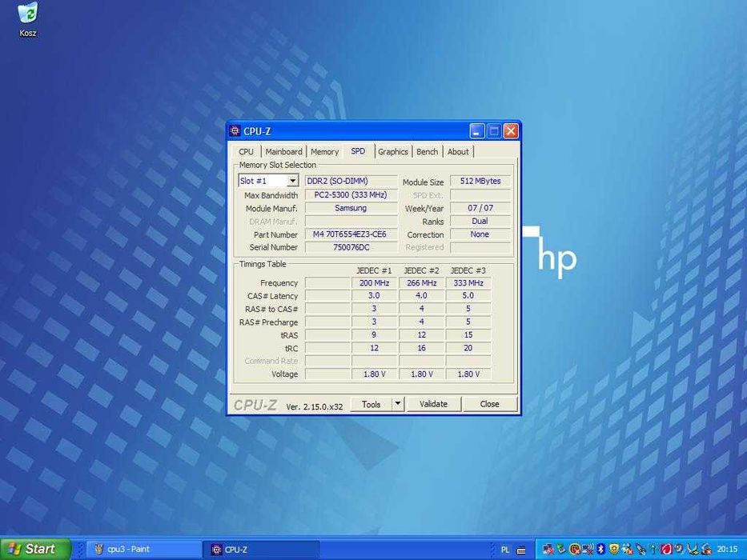Open the Slot #1 memory slot dropdown
Screen dimensions: 747x560
pos(268,181)
